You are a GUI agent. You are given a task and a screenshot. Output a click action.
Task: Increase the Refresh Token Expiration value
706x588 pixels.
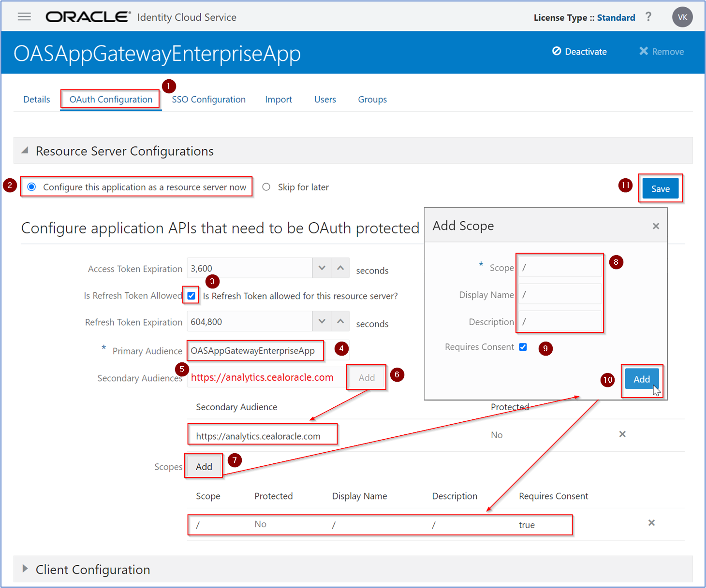point(340,321)
